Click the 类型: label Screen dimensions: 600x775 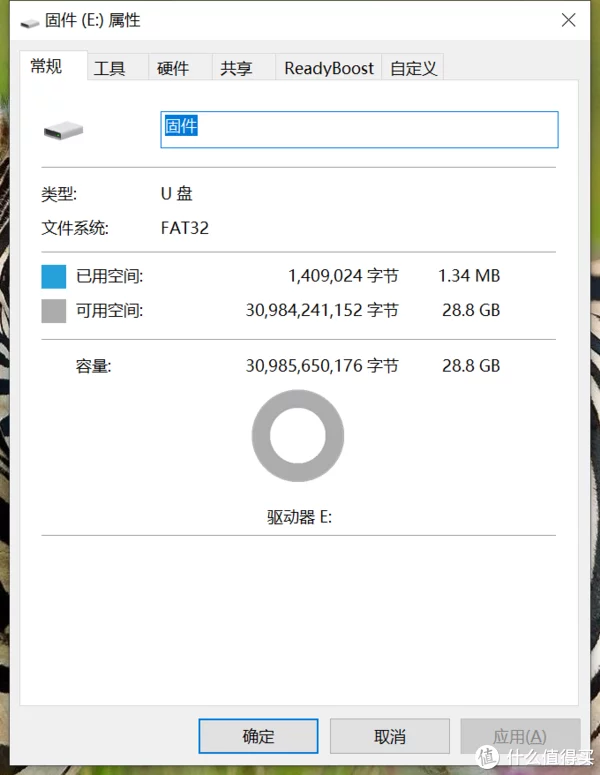click(x=59, y=194)
